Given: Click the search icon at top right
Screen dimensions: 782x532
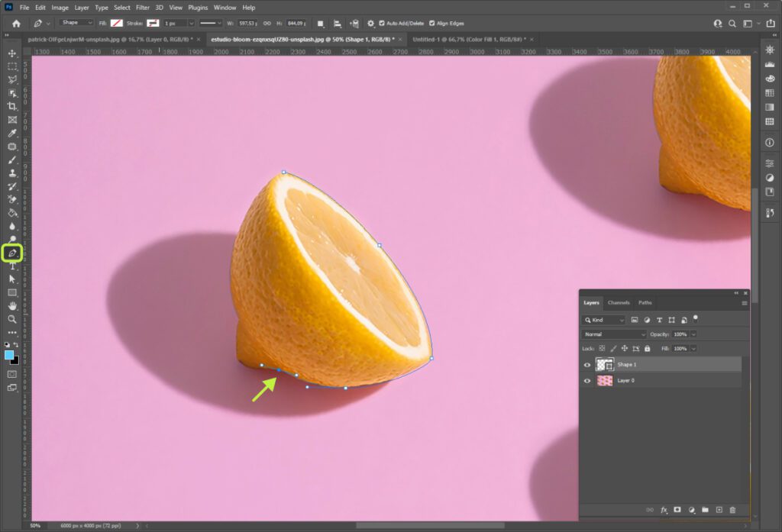Looking at the screenshot, I should click(x=732, y=24).
